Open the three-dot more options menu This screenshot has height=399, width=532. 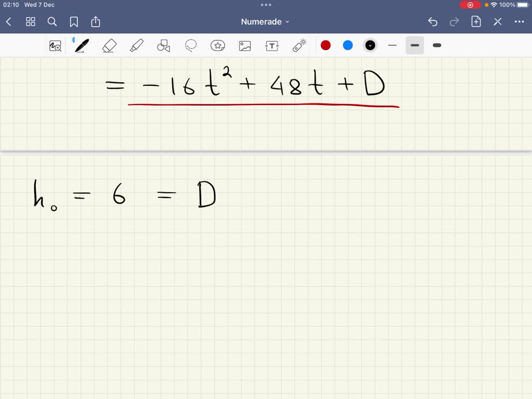tap(519, 22)
